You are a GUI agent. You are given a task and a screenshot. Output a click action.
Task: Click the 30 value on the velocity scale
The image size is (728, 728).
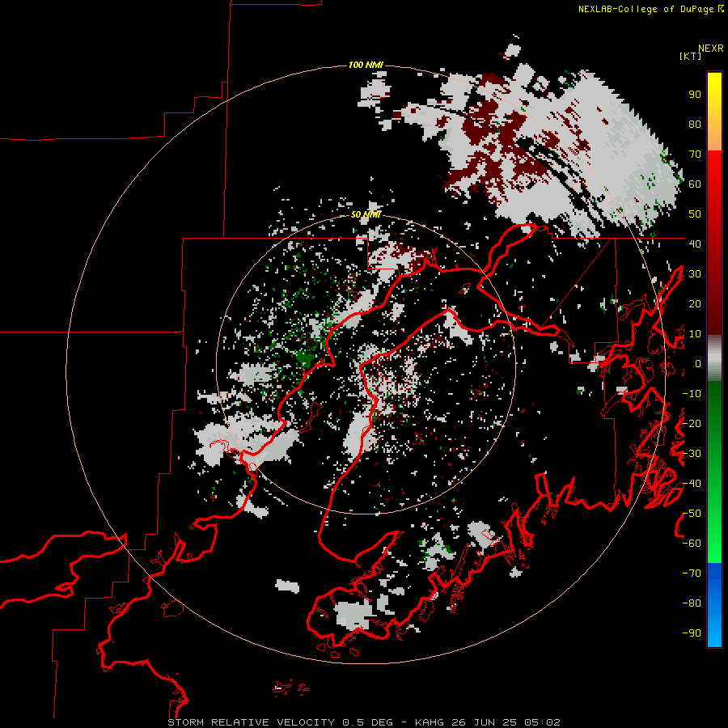695,274
